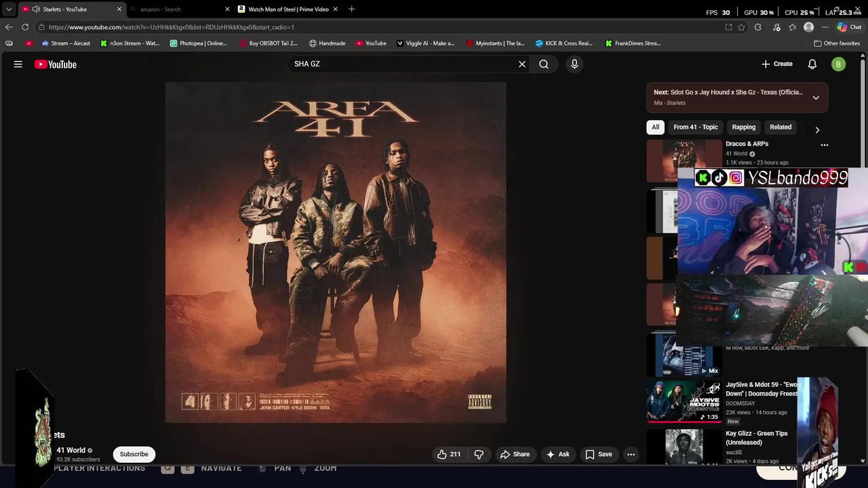
Task: Open Stream – Aircast bookmark
Action: 66,43
